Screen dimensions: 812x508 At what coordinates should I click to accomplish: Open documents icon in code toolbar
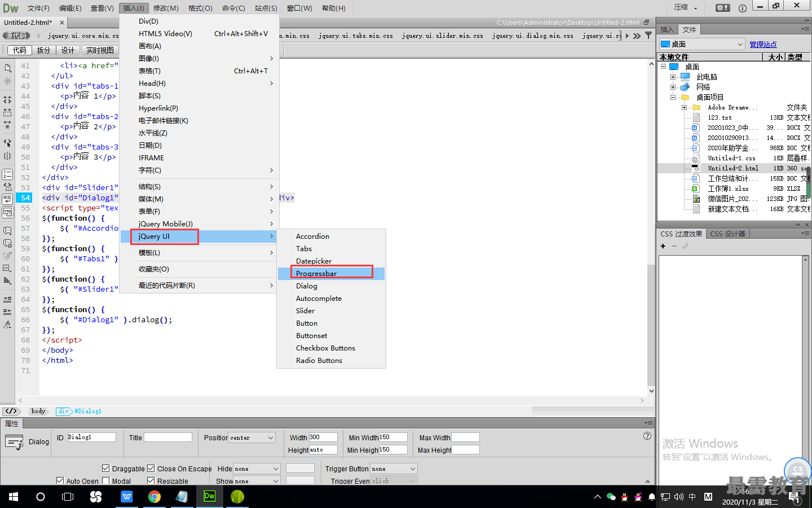(7, 68)
